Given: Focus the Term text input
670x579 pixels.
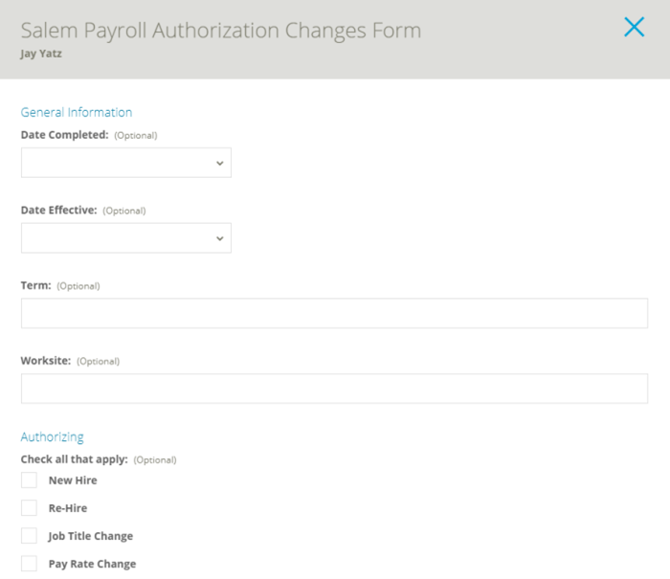Looking at the screenshot, I should [334, 313].
